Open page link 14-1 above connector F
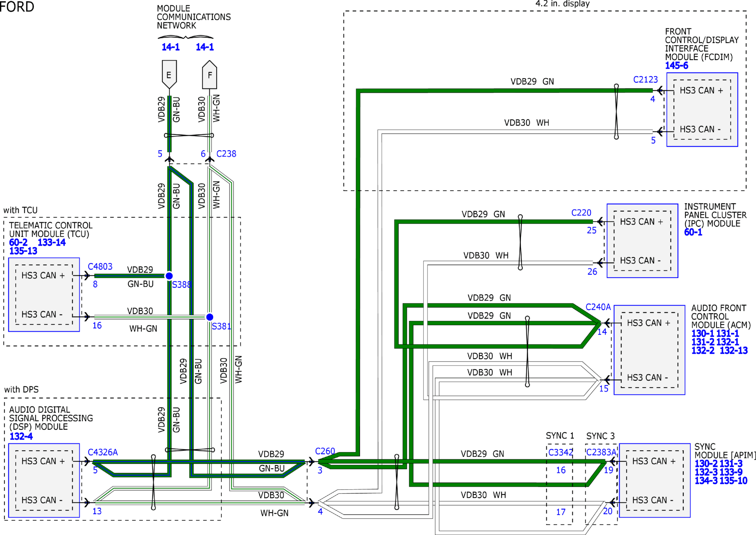This screenshot has height=535, width=756. point(205,47)
